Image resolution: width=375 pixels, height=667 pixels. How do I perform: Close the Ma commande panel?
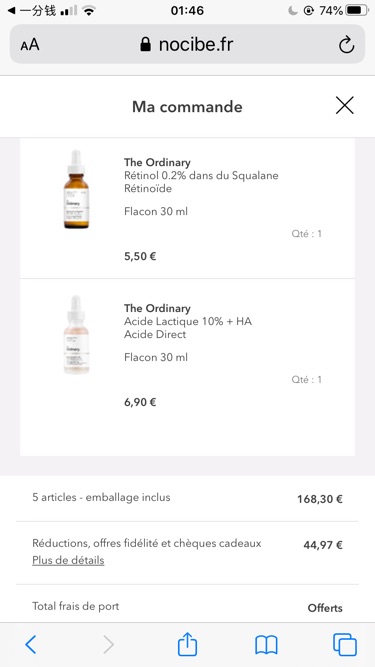pos(344,105)
